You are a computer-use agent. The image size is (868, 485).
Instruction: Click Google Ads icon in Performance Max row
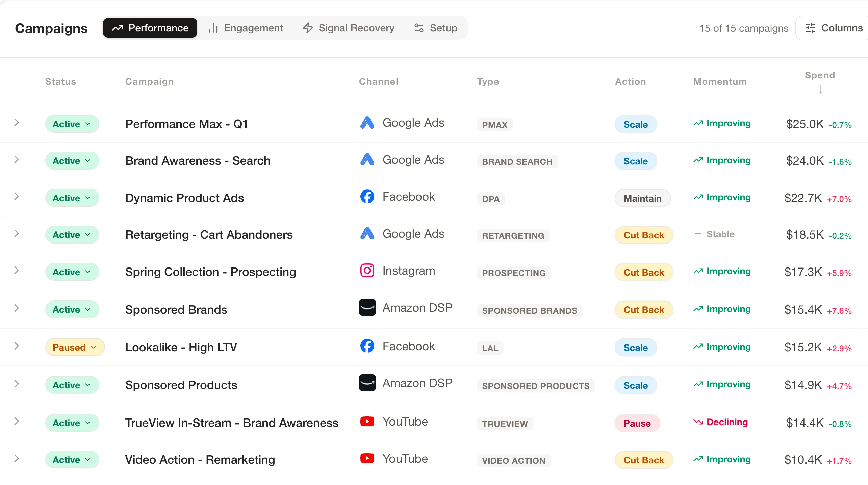coord(367,123)
